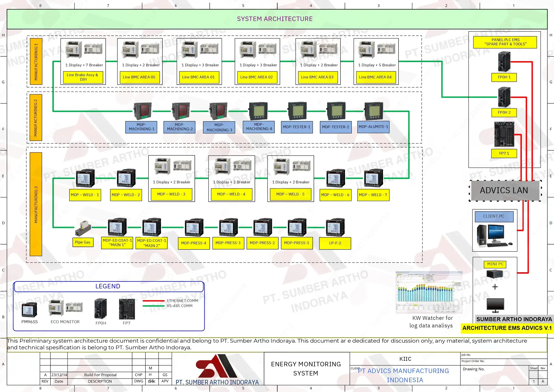Click the MANUFACTURINIG 2 orange section label
The image size is (554, 392).
point(36,117)
